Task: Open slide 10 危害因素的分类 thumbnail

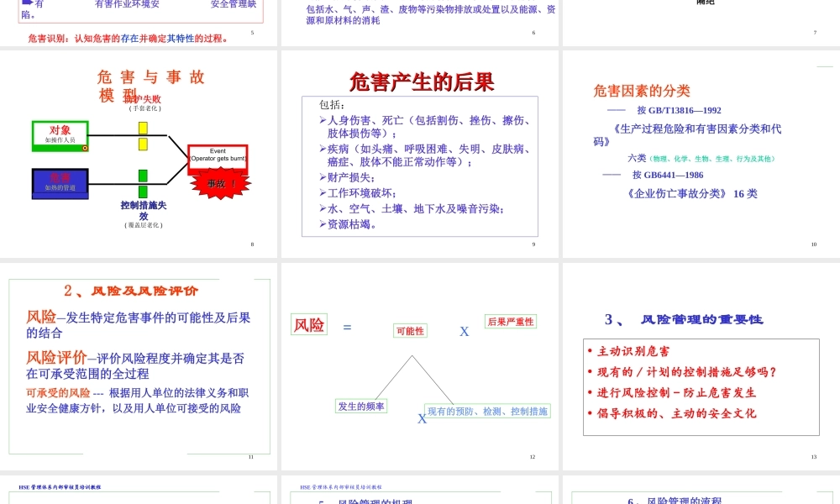Action: (x=700, y=151)
